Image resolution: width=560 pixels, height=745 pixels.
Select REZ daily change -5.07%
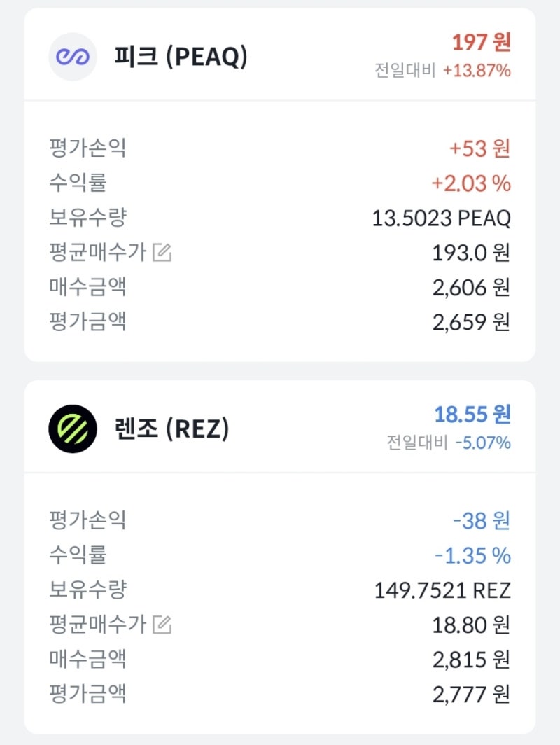point(482,443)
